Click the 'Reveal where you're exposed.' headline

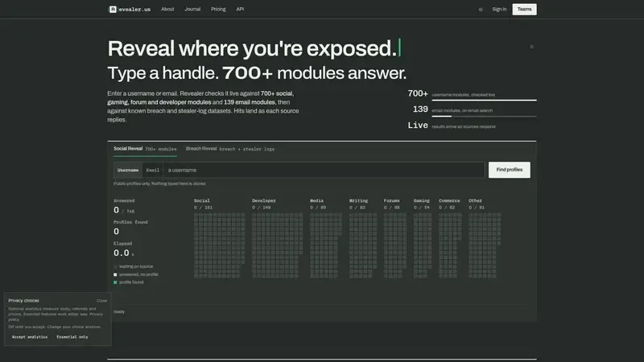252,48
